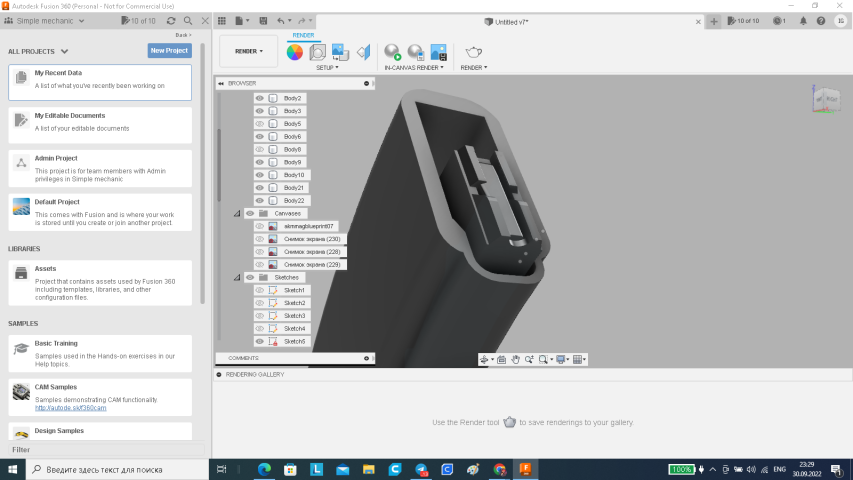Open My Editable Documents
The image size is (853, 480).
100,125
